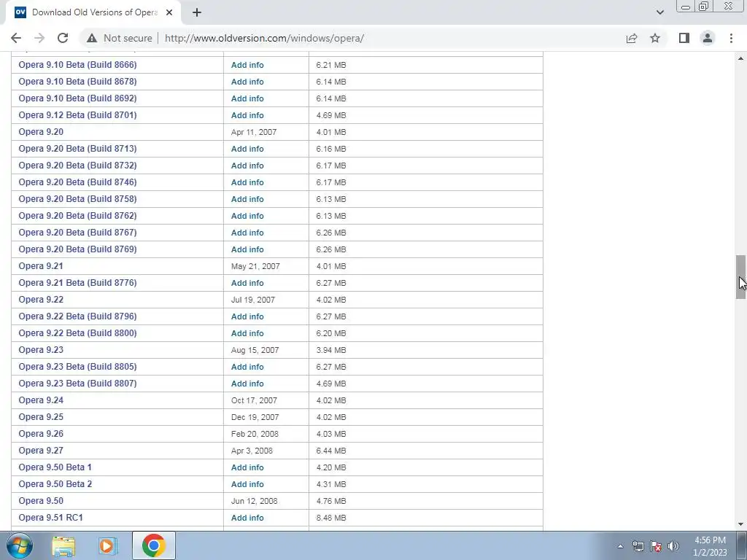
Task: Open the Opera 9.27 link
Action: pos(41,451)
